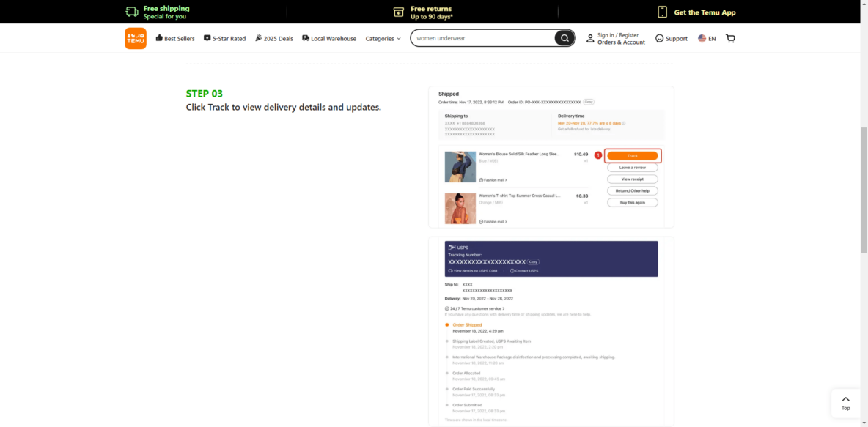Click the shipped order screenshot image
Viewport: 868px width, 427px height.
551,157
